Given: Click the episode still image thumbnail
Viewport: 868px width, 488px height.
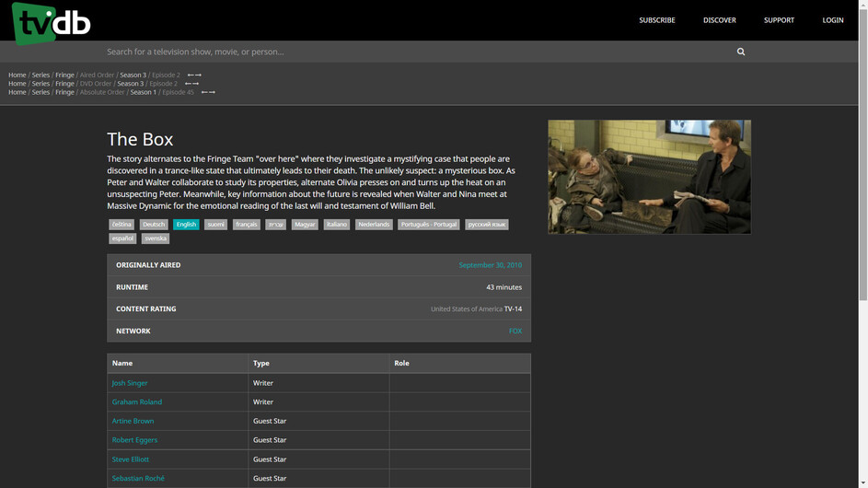Looking at the screenshot, I should coord(649,177).
